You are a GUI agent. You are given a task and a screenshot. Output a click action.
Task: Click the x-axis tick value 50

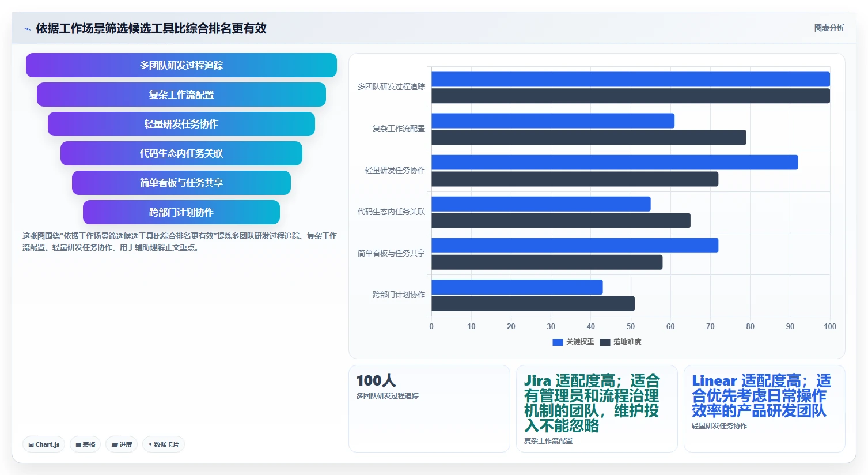click(x=631, y=326)
